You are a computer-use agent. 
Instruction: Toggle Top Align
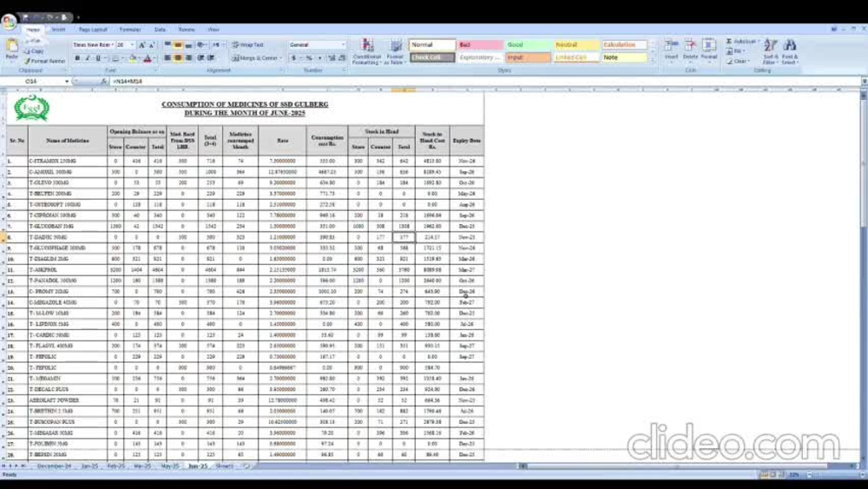pyautogui.click(x=168, y=45)
